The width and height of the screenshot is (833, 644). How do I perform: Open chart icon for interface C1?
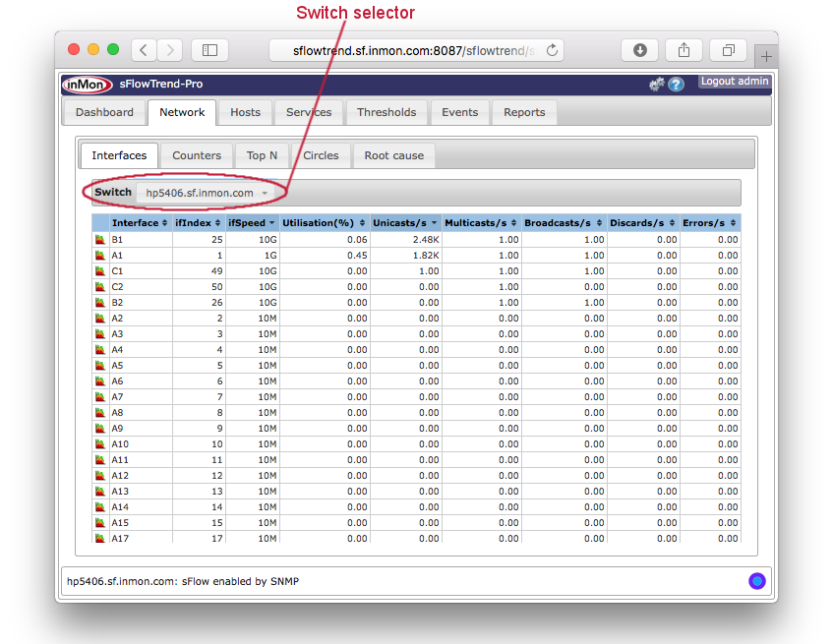100,271
